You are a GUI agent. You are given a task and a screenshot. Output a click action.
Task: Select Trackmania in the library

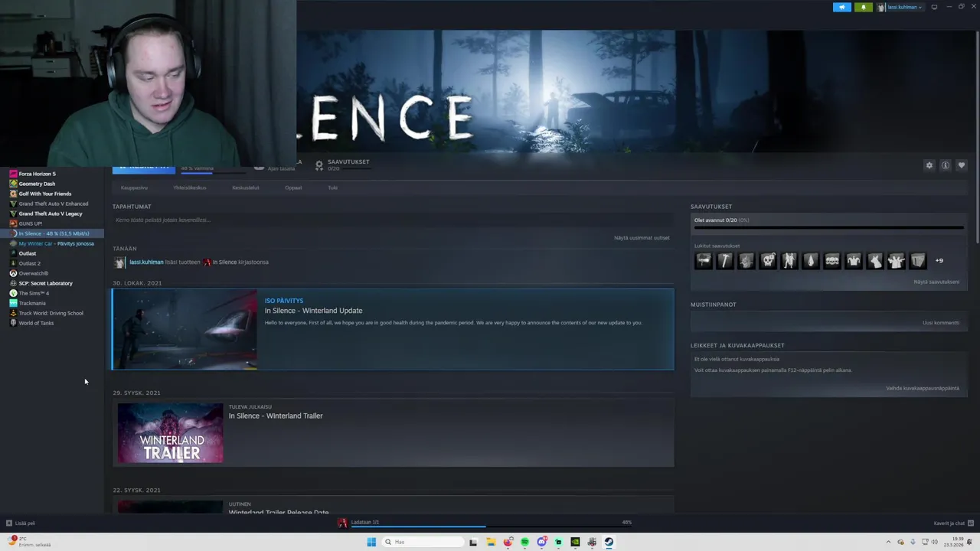(32, 303)
